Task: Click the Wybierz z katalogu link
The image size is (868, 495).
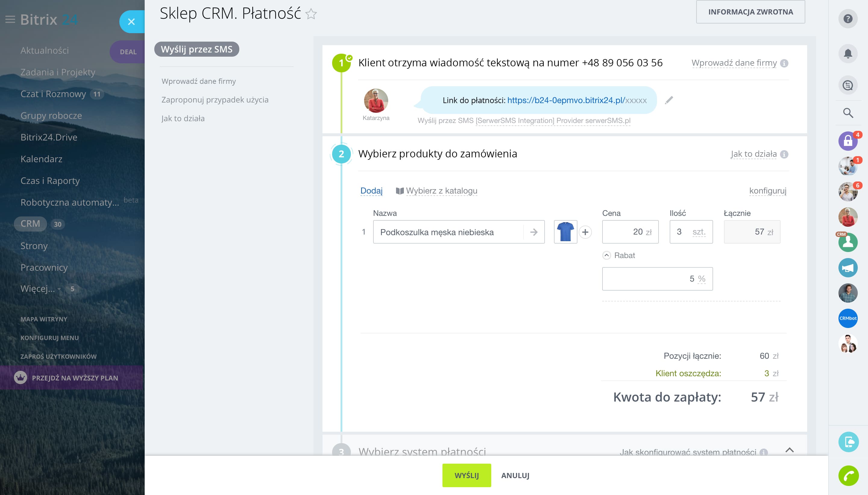Action: point(441,191)
